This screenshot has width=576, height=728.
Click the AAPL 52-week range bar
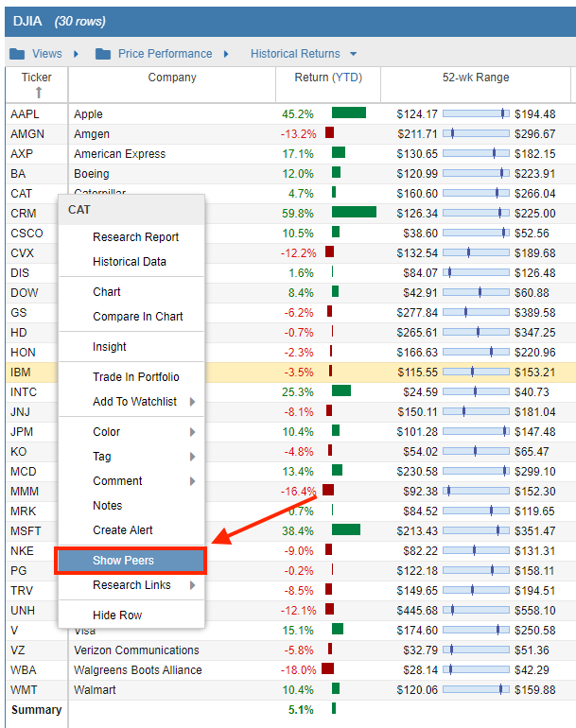tap(476, 113)
